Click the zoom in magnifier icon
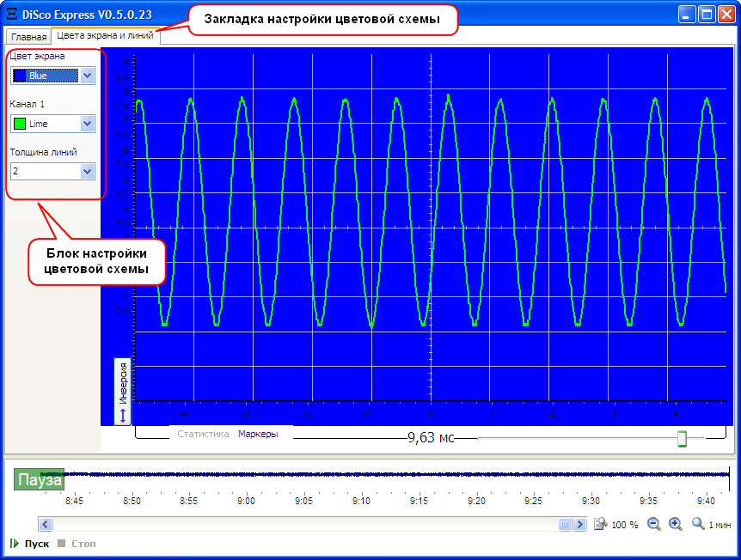The height and width of the screenshot is (560, 741). (x=676, y=524)
